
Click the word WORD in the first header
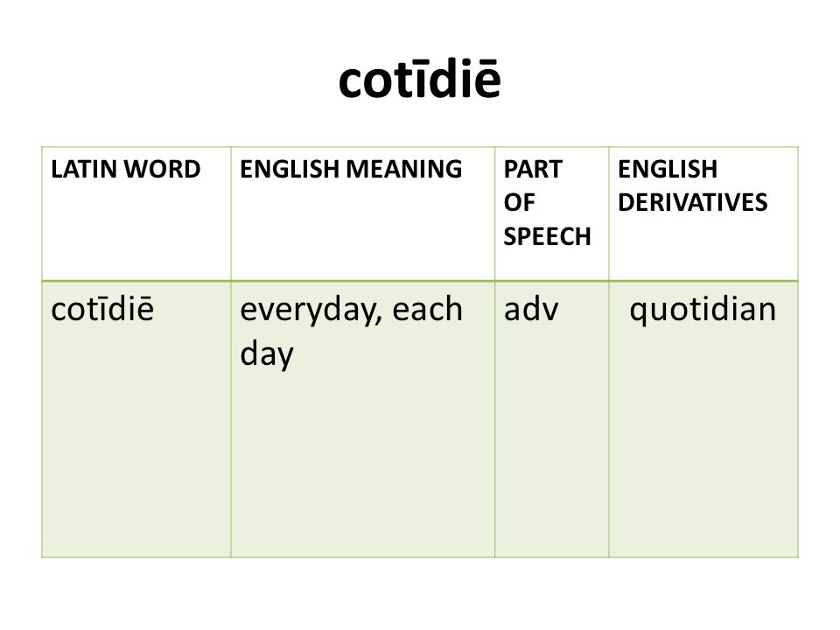163,169
